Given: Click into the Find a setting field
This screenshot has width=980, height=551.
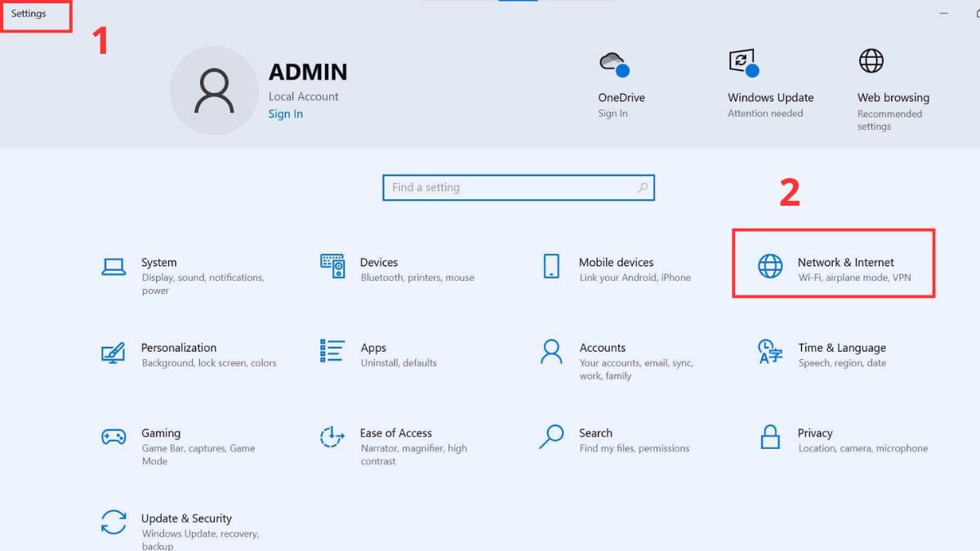Looking at the screenshot, I should point(519,188).
